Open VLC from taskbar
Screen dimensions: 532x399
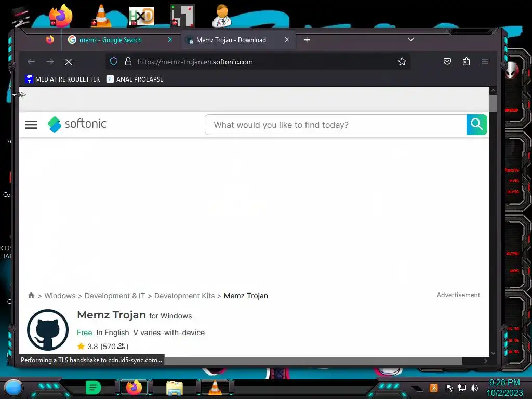[x=215, y=388]
